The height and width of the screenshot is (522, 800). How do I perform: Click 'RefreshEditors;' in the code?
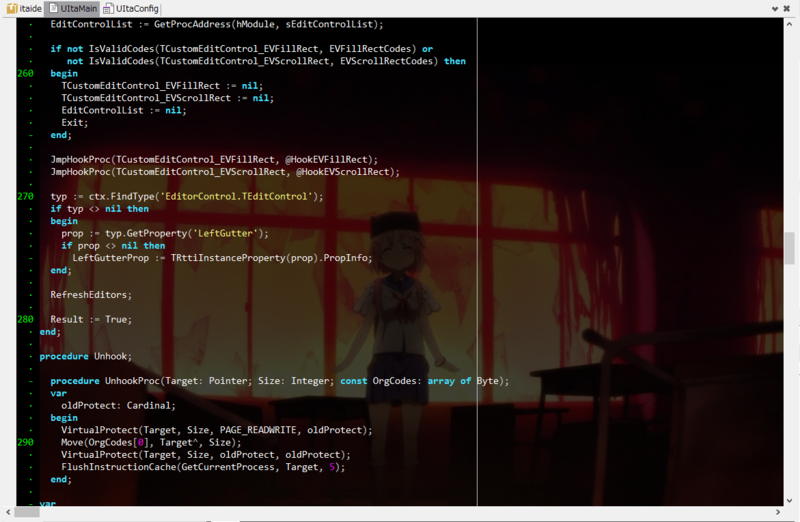pos(91,295)
